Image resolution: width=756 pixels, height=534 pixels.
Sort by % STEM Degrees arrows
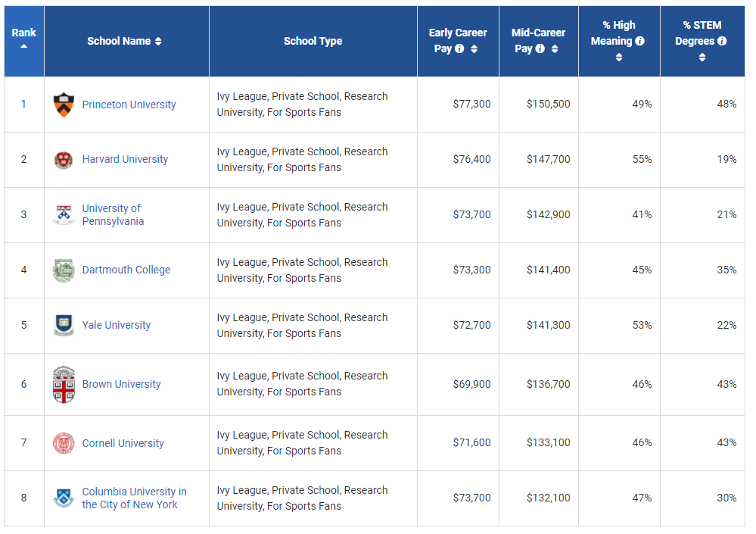[702, 58]
